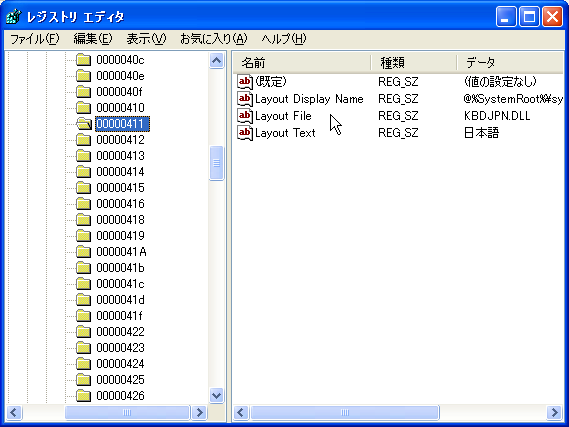Screen dimensions: 569x427
Task: Click the folder icon for key 00000416
Action: tap(83, 204)
